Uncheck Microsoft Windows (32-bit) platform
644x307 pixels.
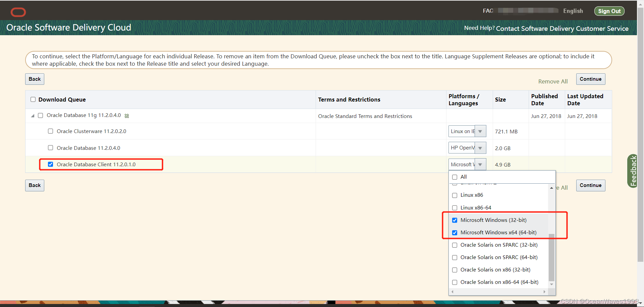(455, 220)
